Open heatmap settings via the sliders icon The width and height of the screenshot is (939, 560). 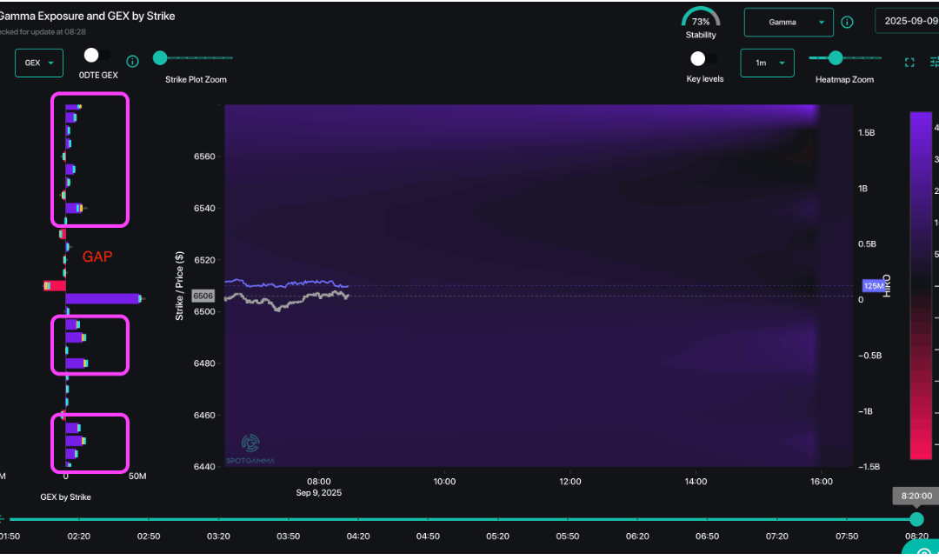coord(934,62)
